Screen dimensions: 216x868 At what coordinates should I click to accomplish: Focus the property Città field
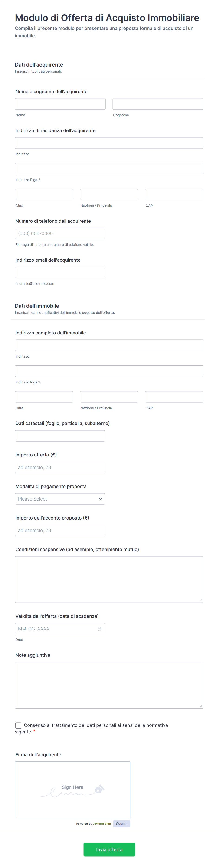44,397
